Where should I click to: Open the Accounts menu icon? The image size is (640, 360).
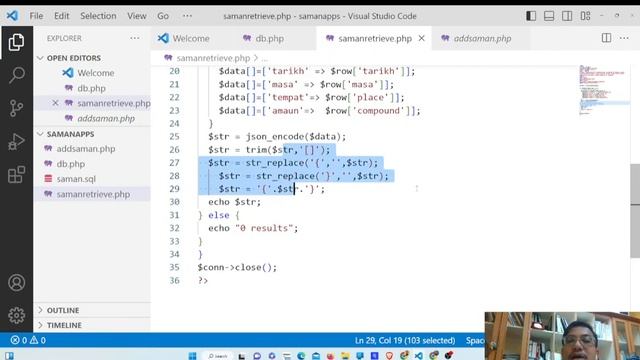coord(16,282)
